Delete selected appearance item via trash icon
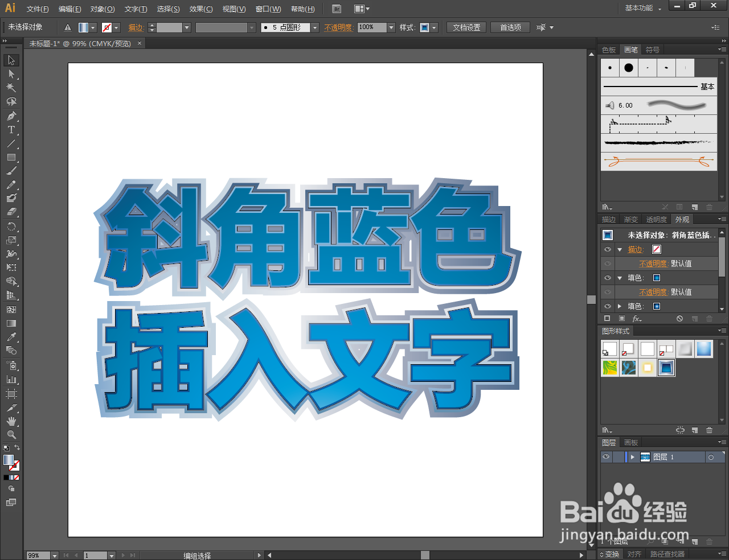Viewport: 729px width, 560px height. pos(709,319)
